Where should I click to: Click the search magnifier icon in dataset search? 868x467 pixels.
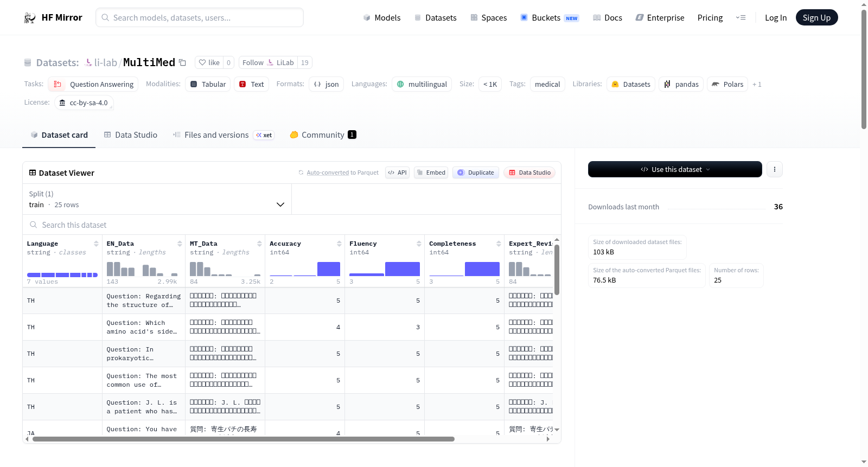(34, 225)
